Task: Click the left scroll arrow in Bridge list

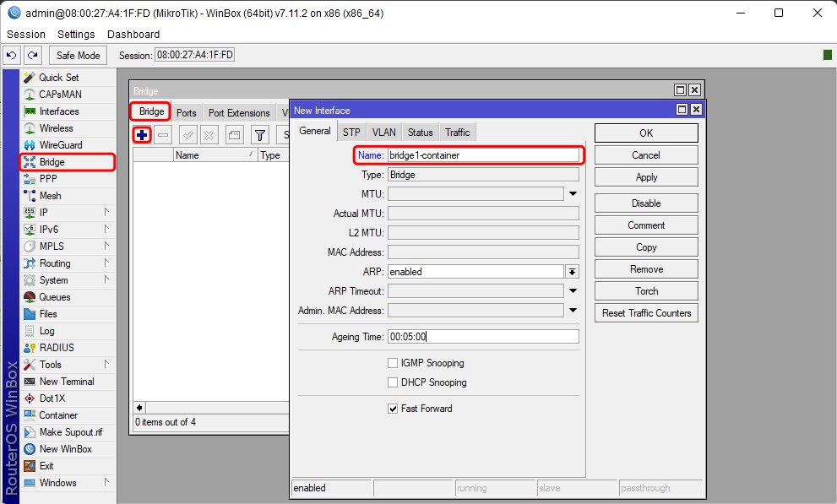Action: tap(139, 408)
